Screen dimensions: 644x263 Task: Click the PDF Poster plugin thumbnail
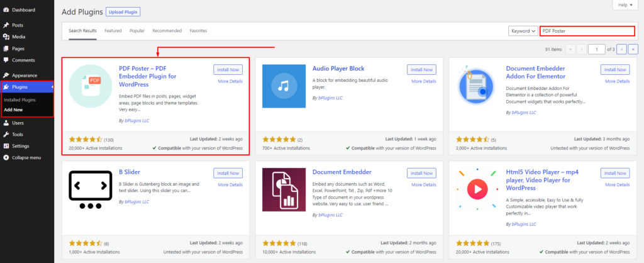[x=91, y=86]
